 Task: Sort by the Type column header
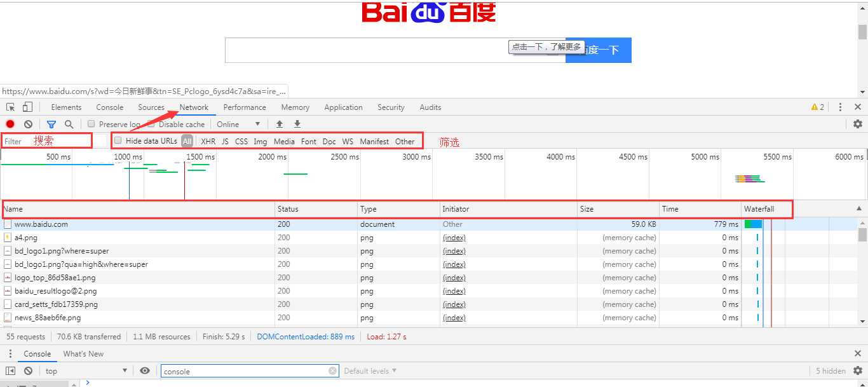399,208
